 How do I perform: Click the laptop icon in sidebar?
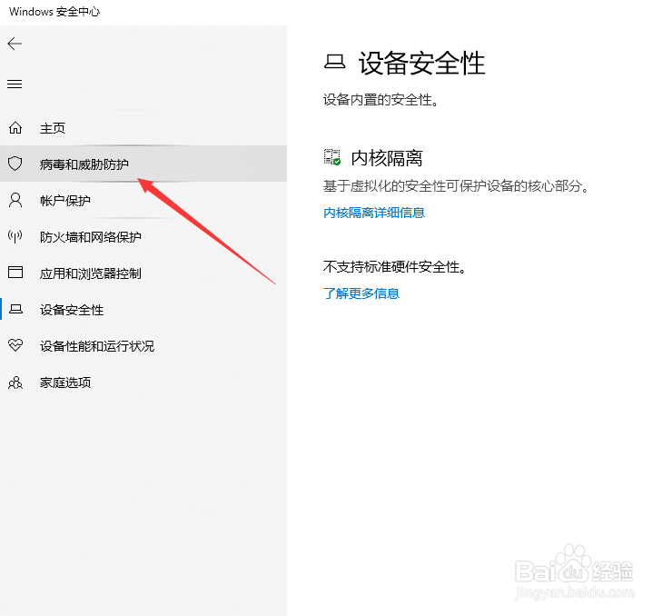coord(15,309)
